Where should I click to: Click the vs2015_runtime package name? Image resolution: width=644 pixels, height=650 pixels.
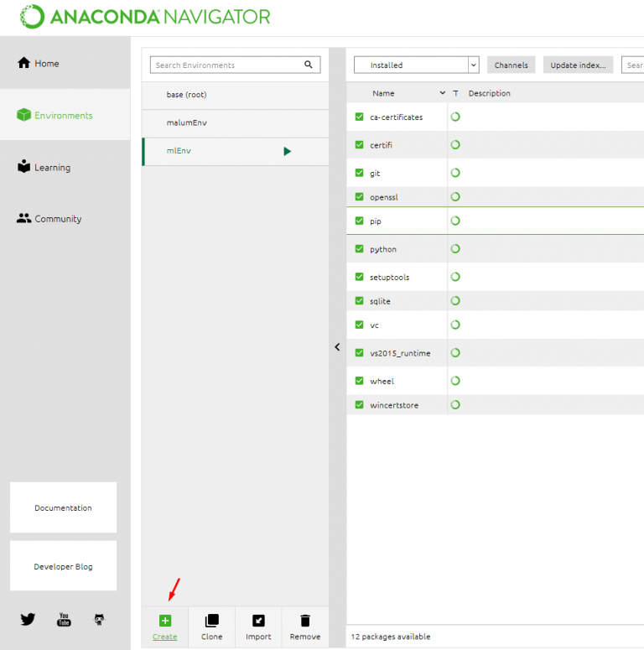coord(400,354)
